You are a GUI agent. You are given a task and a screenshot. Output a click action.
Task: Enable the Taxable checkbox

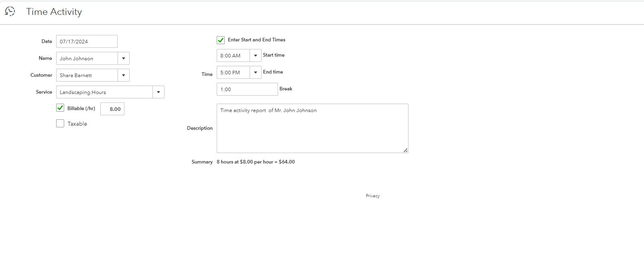[60, 124]
